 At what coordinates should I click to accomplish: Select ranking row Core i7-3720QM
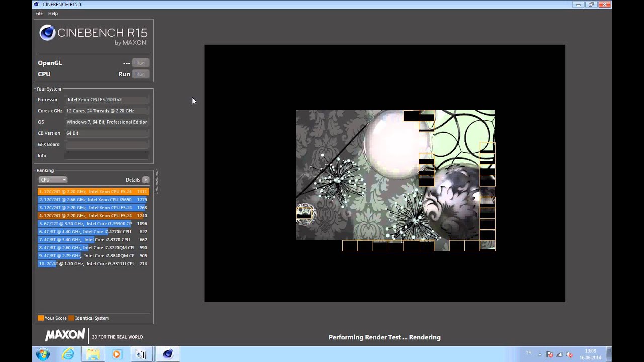click(94, 248)
